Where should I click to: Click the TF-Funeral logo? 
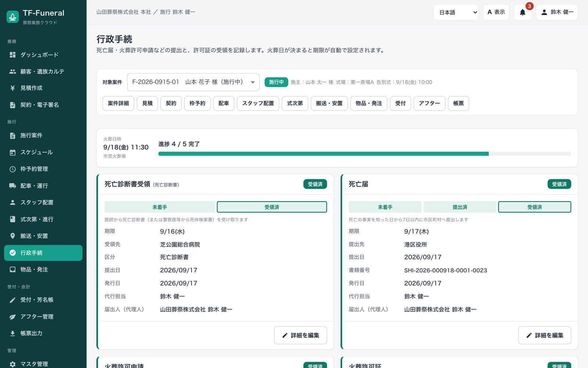click(12, 17)
